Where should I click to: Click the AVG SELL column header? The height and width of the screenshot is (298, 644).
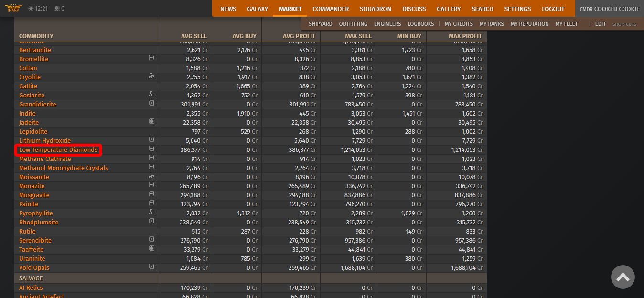194,36
